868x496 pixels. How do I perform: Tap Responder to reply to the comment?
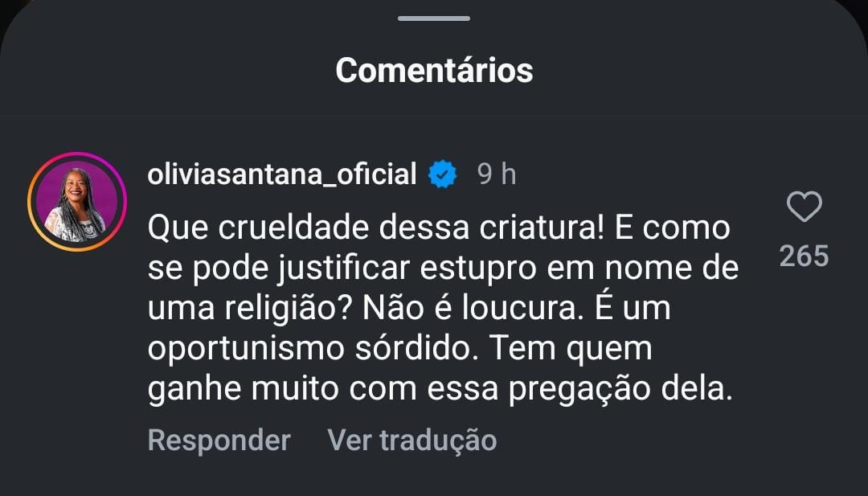(x=218, y=440)
